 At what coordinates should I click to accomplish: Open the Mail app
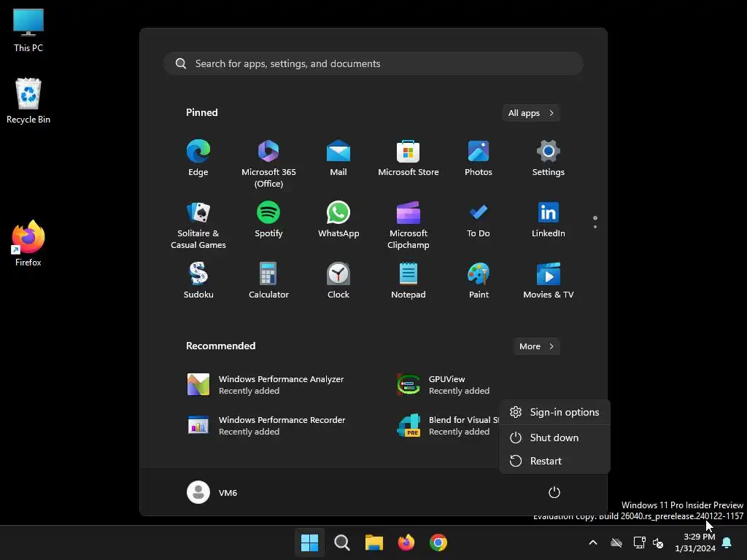click(338, 158)
